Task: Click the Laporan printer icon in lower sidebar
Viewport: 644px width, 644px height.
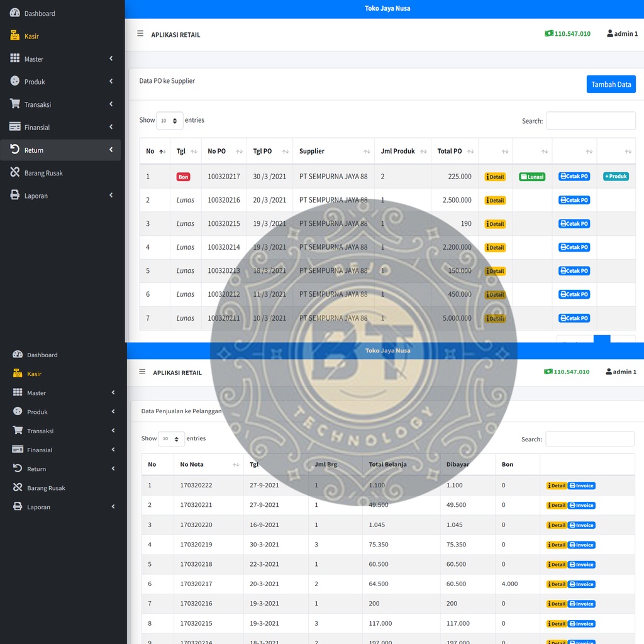Action: click(18, 506)
